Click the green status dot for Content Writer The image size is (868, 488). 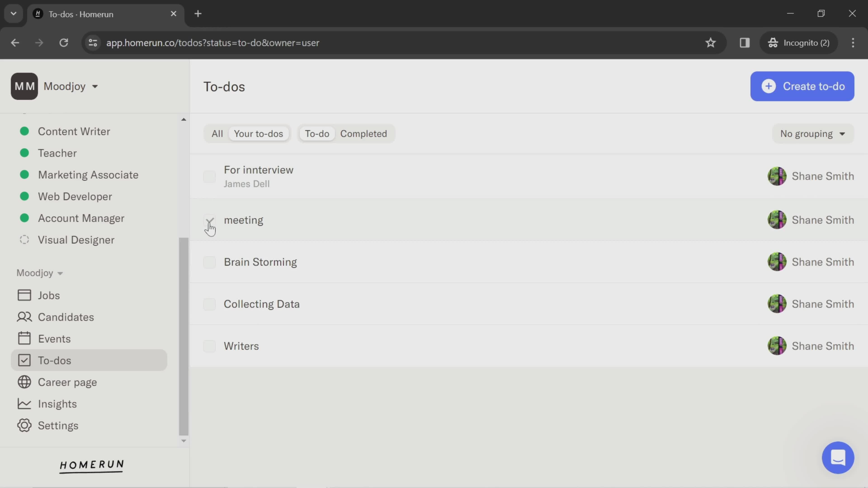pos(24,131)
